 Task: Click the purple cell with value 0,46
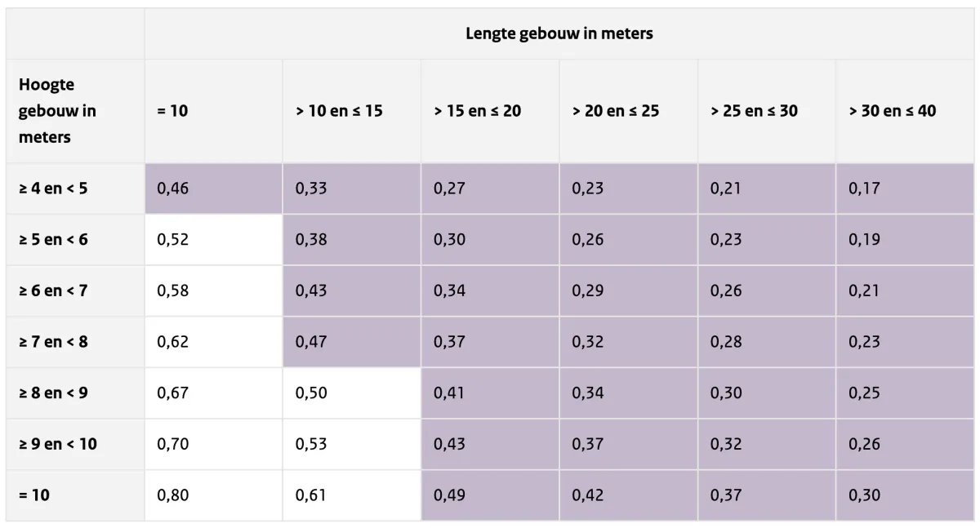click(x=213, y=189)
